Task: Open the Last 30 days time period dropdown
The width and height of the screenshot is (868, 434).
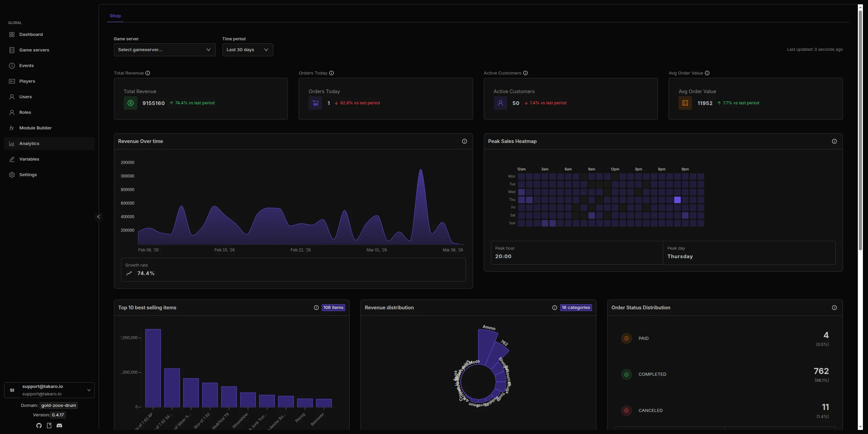Action: (x=247, y=49)
